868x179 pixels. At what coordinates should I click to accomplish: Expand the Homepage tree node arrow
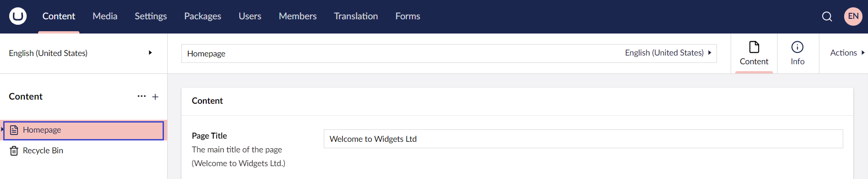coord(2,130)
